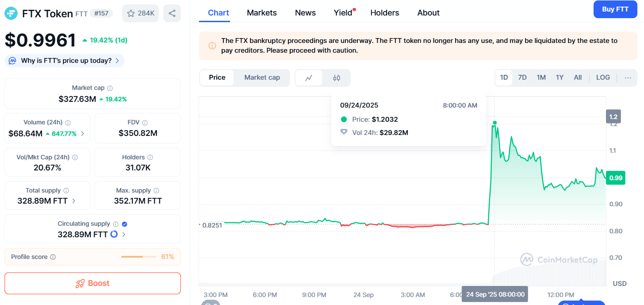Show Circulating supply info icon
This screenshot has height=305, width=644.
(115, 224)
